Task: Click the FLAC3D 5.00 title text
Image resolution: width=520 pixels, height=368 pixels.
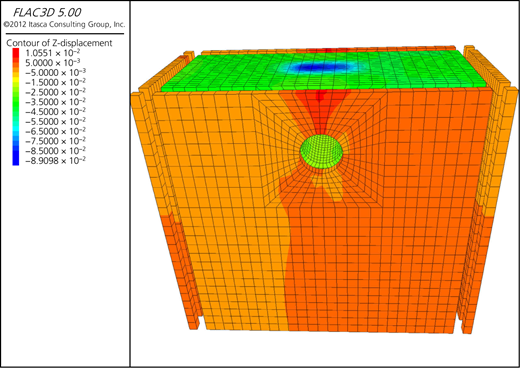Action: 47,12
